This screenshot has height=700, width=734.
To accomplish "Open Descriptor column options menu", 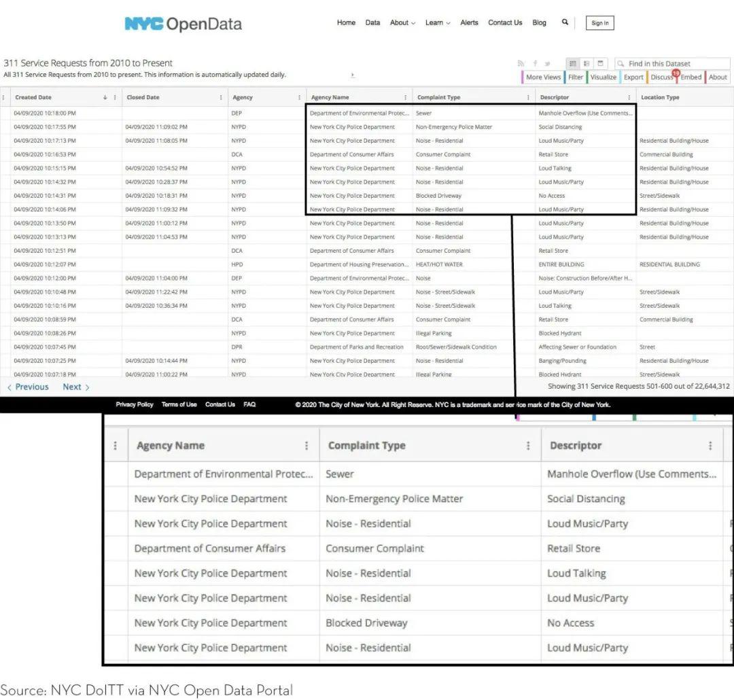I will point(629,97).
